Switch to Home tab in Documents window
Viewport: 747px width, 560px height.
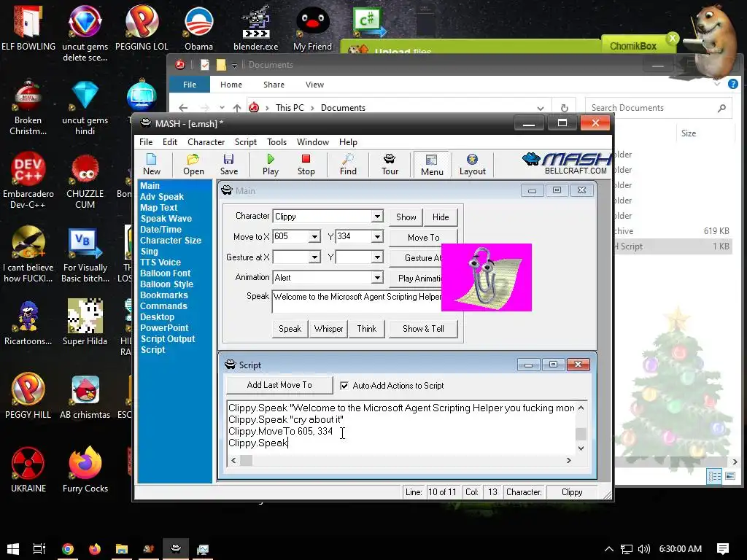point(231,85)
